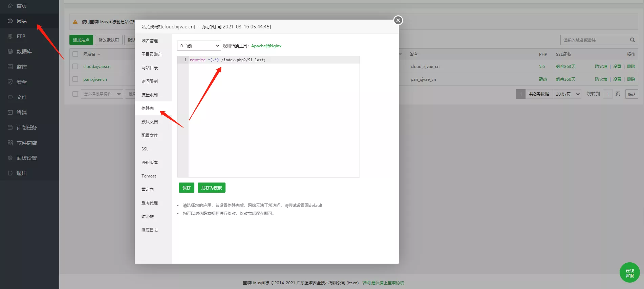The image size is (644, 289).
Task: Click 删除 for cloud_xjvae_cn row
Action: [631, 66]
